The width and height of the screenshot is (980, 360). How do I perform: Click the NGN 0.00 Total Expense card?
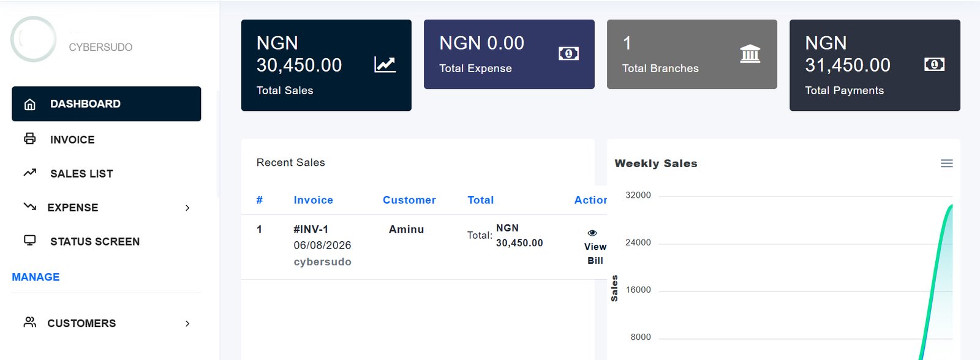coord(509,54)
